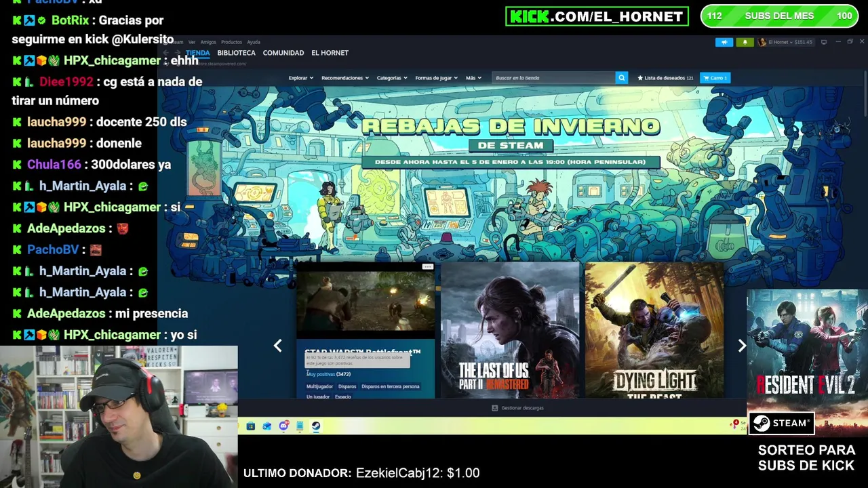Open the Amigos menu
Viewport: 868px width, 488px height.
pos(208,42)
